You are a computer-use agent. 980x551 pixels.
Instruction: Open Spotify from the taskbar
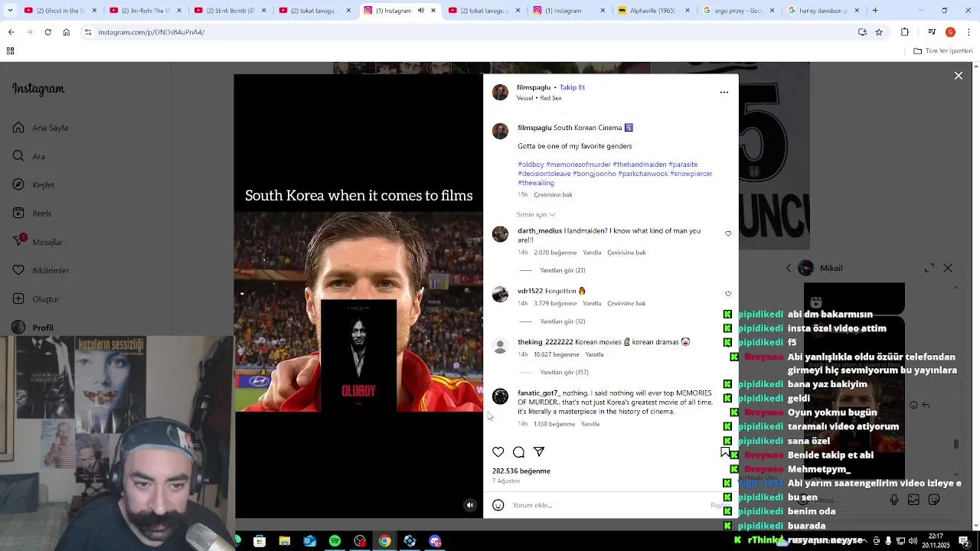[x=335, y=541]
